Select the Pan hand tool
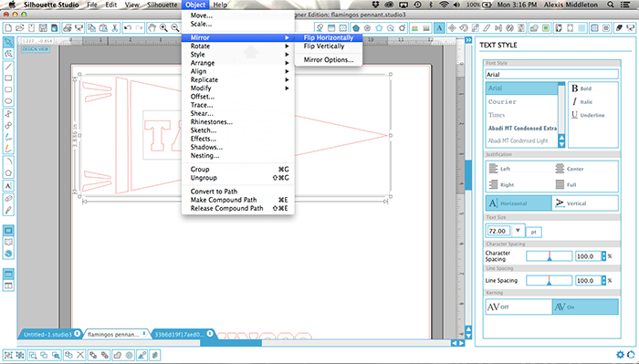639x364 pixels. pos(152,28)
